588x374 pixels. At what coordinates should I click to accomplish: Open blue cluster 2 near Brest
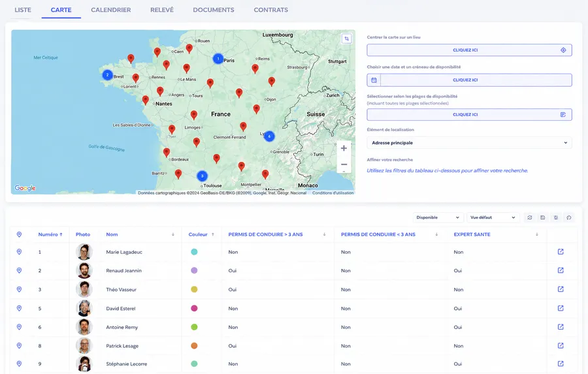[x=108, y=75]
